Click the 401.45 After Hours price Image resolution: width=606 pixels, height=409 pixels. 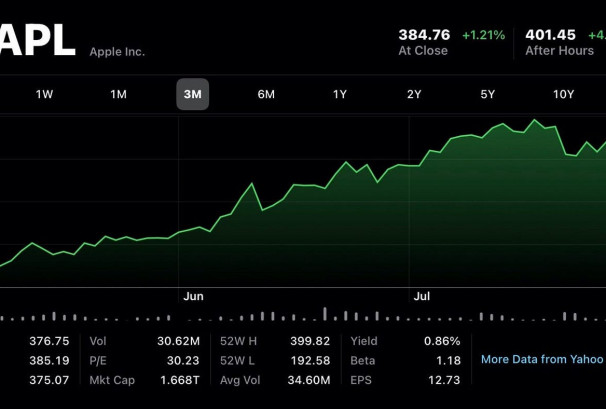click(x=551, y=34)
